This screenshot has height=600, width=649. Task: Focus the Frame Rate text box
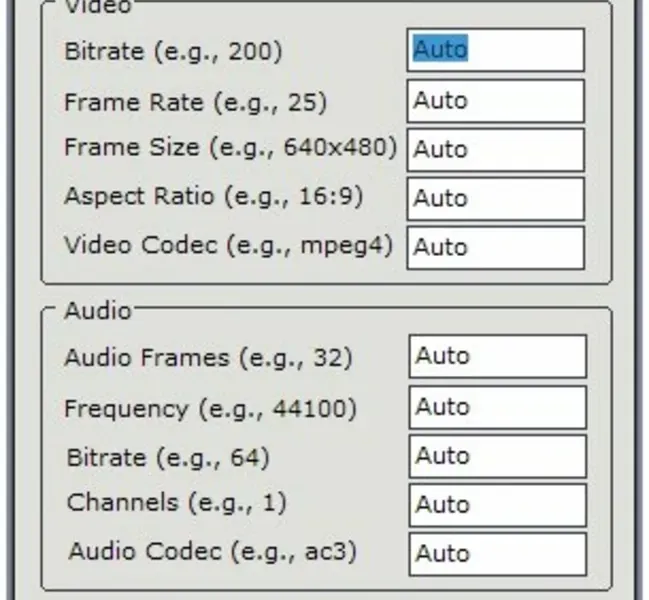pos(496,101)
